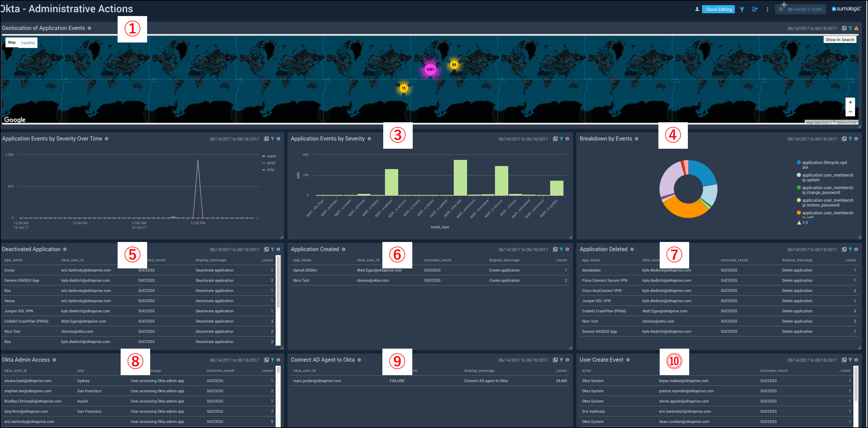Open the dashboard time range picker
The height and width of the screenshot is (428, 868).
801,9
